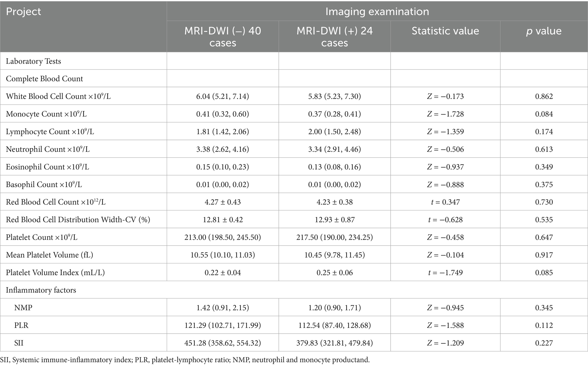
Task: Click the MRI-DWI (–) 40 cases header
Action: 222,37
